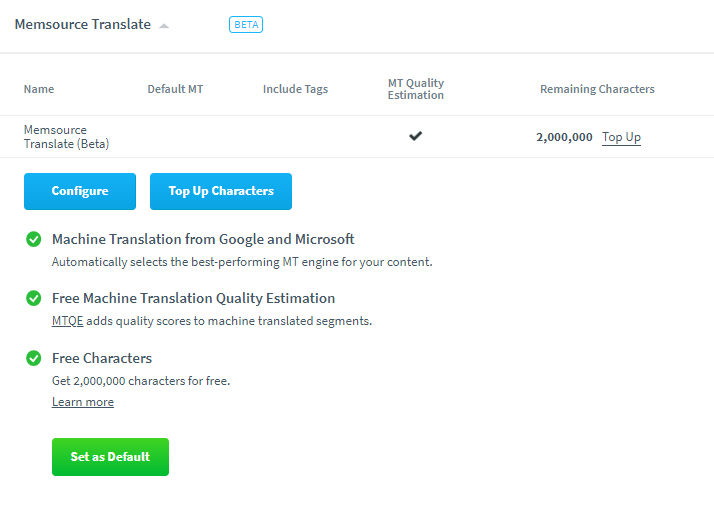Select the Default MT column header
This screenshot has width=714, height=505.
175,89
